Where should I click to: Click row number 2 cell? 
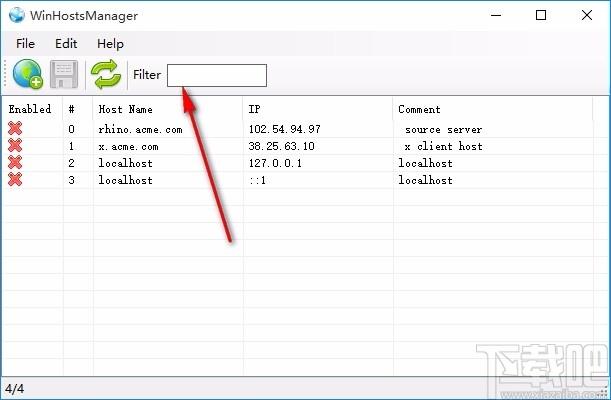click(71, 163)
